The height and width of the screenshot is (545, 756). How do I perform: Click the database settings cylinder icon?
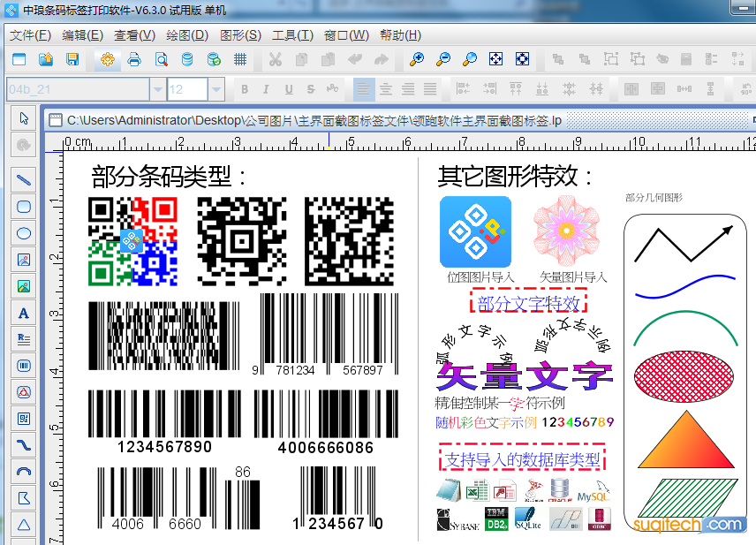187,59
